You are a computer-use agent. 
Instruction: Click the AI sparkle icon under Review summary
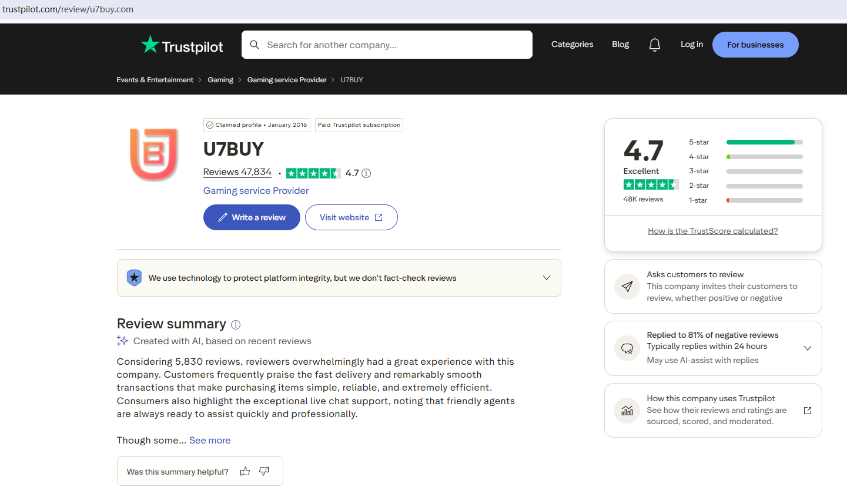122,341
